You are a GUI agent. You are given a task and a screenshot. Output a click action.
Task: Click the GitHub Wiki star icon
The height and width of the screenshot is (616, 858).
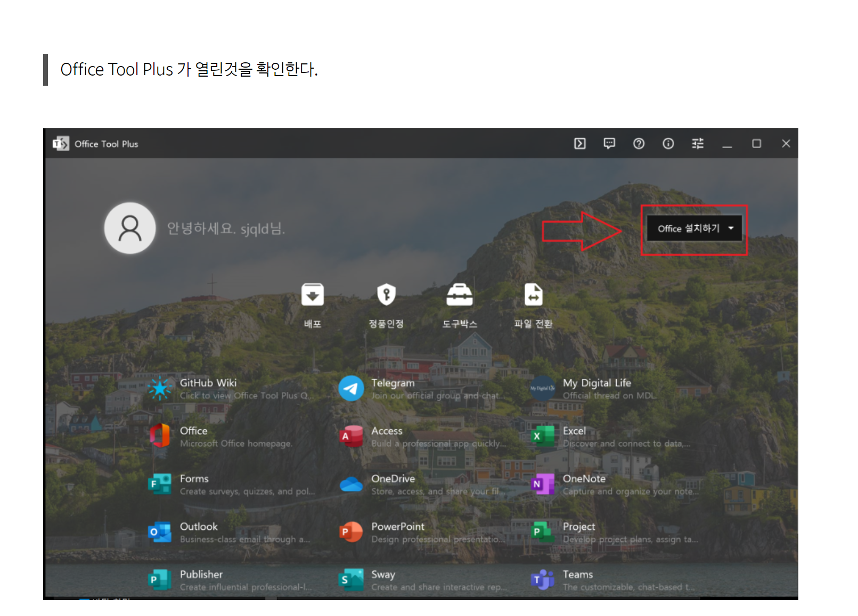(x=160, y=389)
